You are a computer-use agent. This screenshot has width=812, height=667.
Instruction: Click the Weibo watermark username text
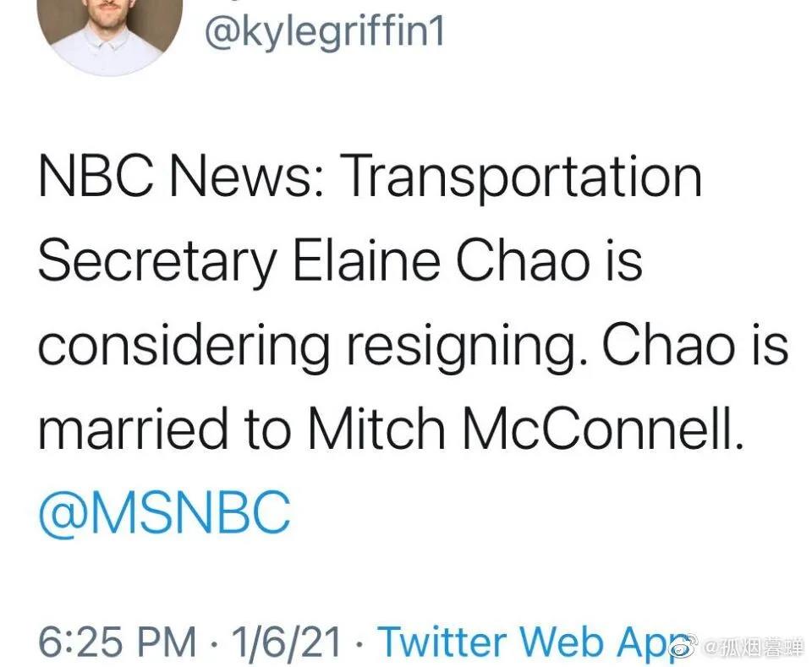pos(754,648)
